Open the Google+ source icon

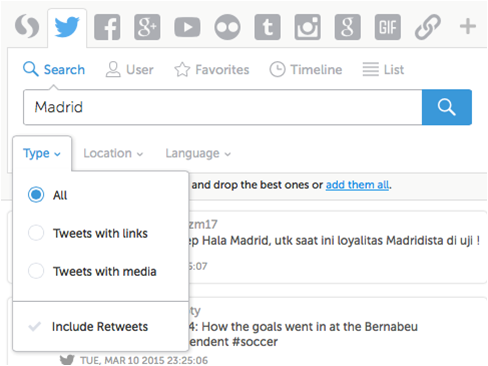[147, 27]
